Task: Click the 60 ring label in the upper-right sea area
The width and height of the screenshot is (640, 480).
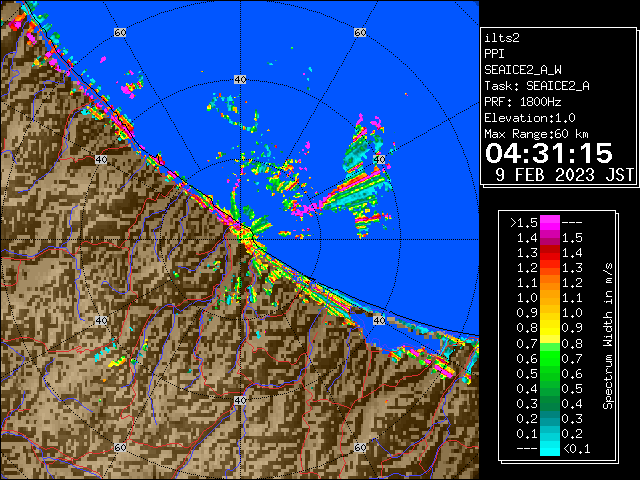Action: point(360,32)
